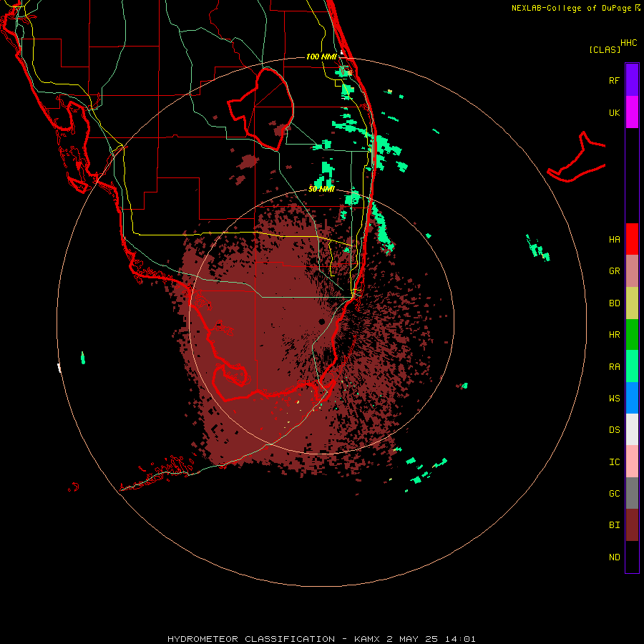This screenshot has width=644, height=644.
Task: Click the ND black legend swatch
Action: point(632,557)
